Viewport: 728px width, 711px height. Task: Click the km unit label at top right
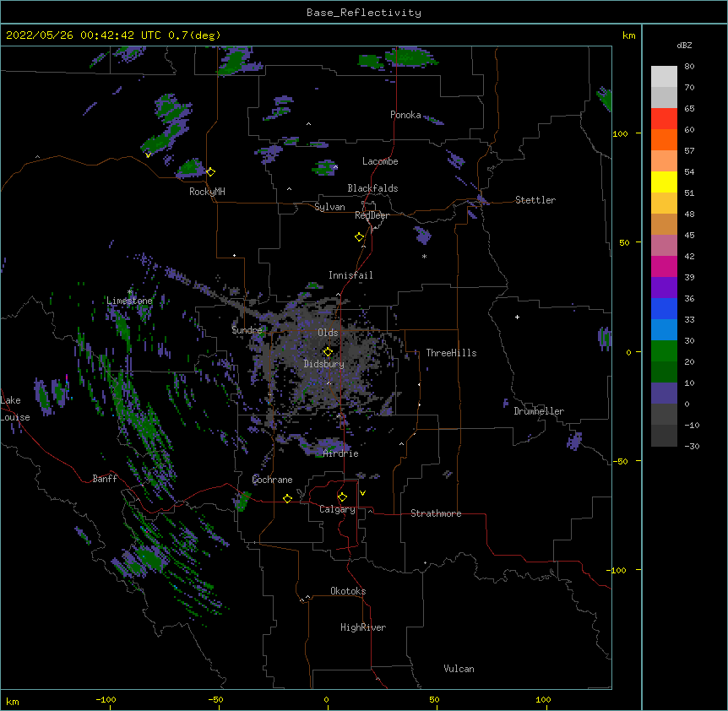[629, 35]
